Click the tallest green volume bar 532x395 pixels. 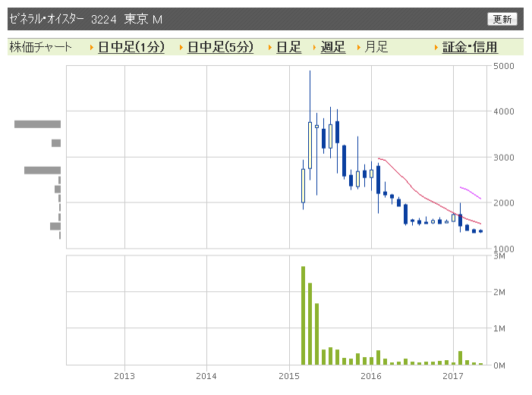coord(303,315)
